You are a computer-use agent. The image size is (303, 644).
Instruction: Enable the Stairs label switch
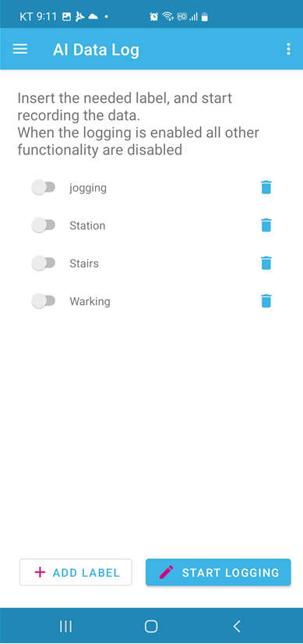[x=44, y=263]
